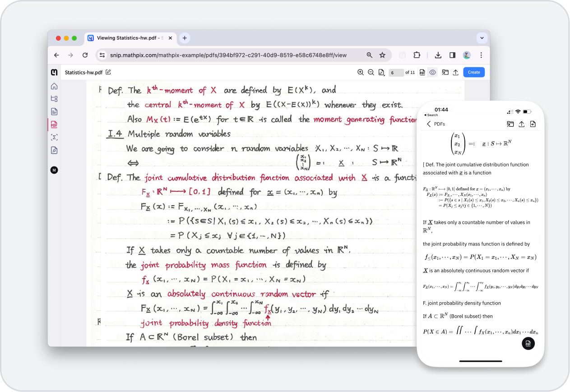
Task: Open the Snips sigma sidebar icon
Action: coord(54,138)
